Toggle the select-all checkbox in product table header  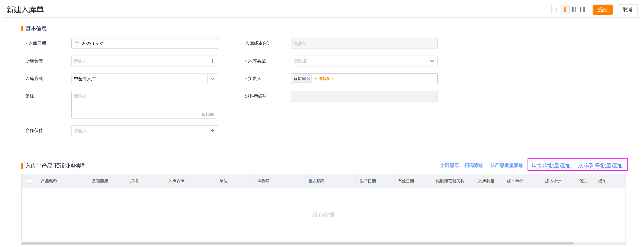(30, 181)
